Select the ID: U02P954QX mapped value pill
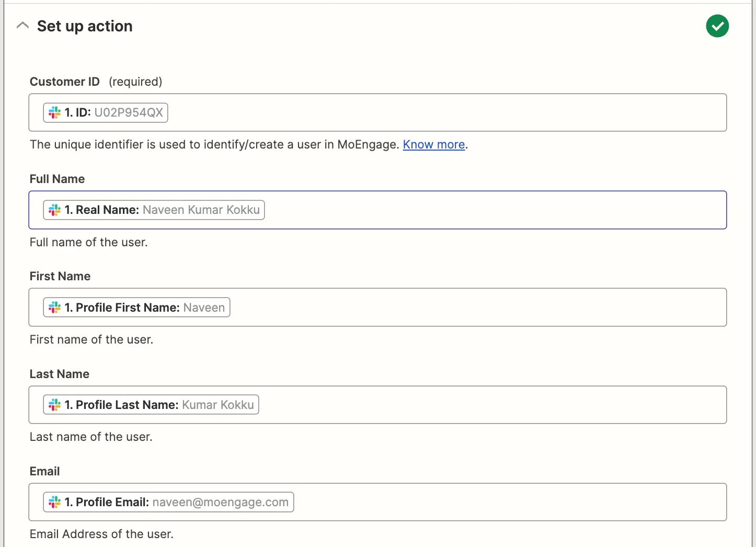The image size is (756, 547). (x=106, y=112)
